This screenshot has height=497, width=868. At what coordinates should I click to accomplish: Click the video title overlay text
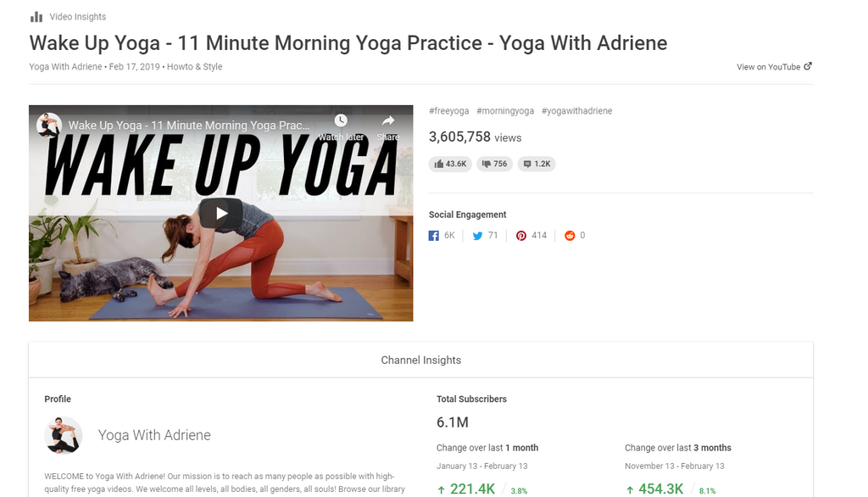tap(188, 126)
